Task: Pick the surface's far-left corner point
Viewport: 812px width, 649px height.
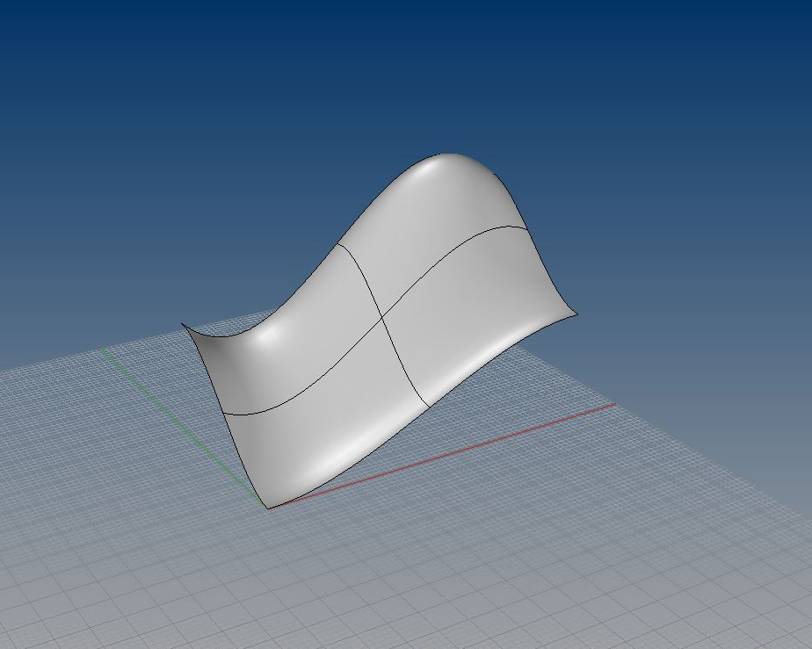Action: tap(183, 325)
